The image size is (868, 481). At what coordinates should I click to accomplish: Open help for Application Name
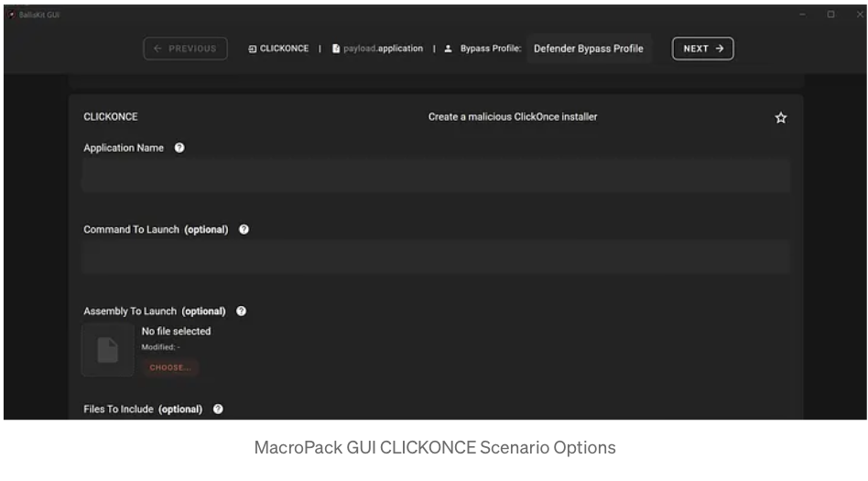coord(179,148)
